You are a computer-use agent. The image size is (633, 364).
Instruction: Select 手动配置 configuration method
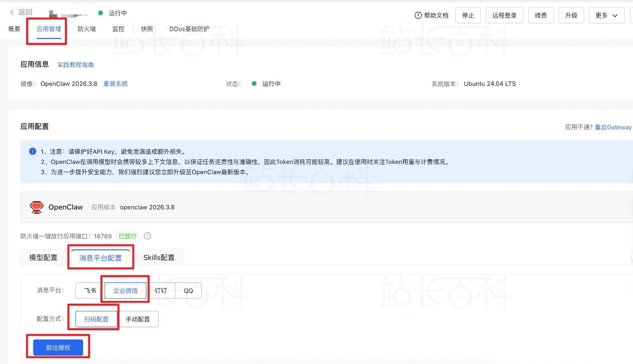coord(138,319)
